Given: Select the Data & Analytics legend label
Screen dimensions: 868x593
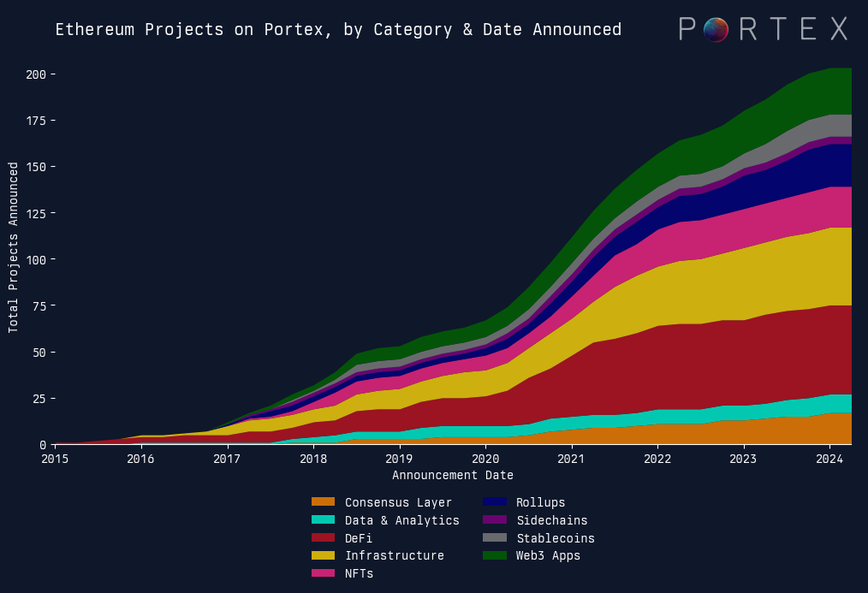Looking at the screenshot, I should [401, 520].
